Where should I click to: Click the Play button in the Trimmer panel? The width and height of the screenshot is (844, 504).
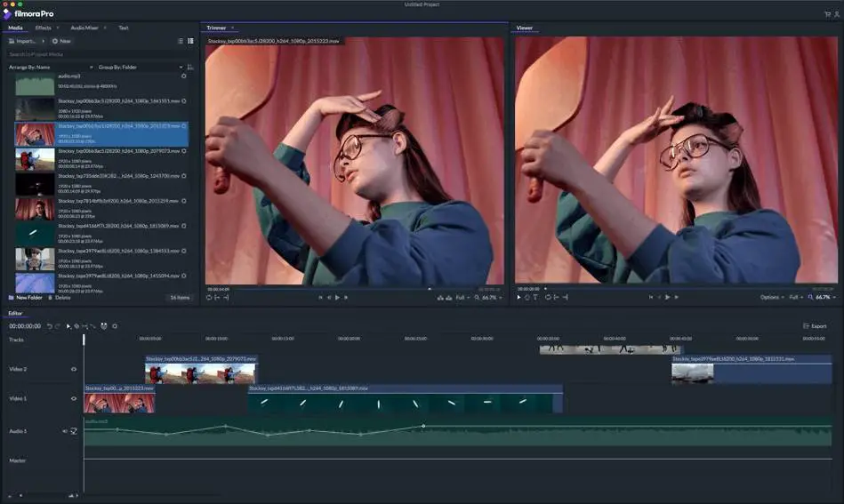click(x=337, y=297)
